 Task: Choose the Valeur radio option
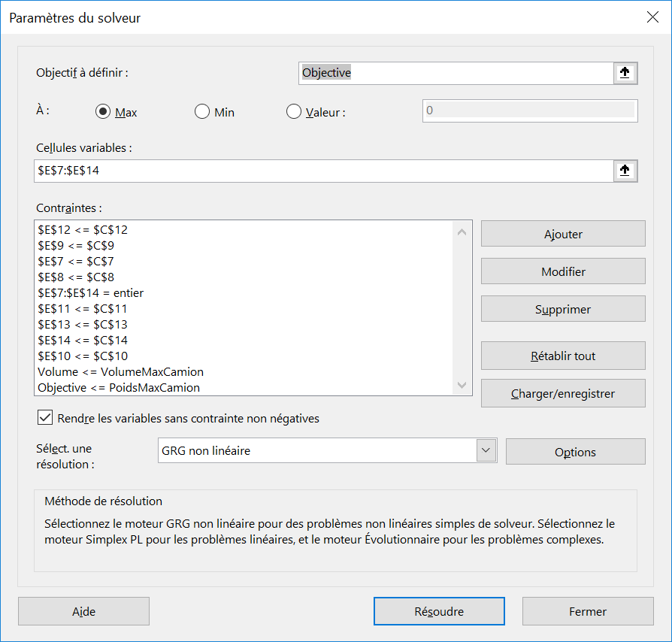(294, 112)
